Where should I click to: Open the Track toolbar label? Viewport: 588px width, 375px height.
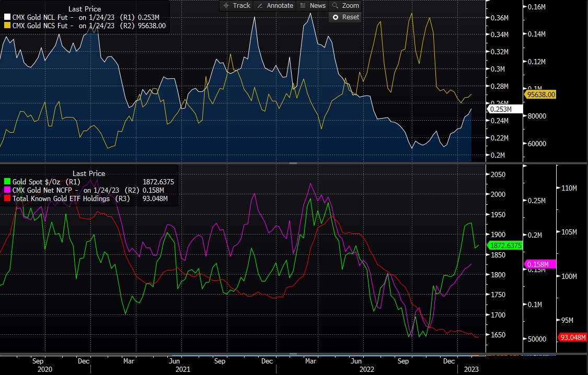pyautogui.click(x=241, y=6)
